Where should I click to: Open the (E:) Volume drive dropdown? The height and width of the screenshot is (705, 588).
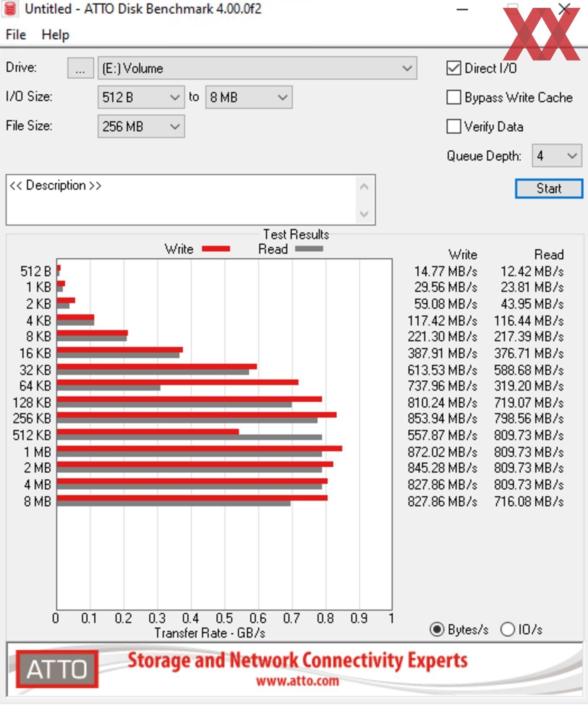coord(257,68)
